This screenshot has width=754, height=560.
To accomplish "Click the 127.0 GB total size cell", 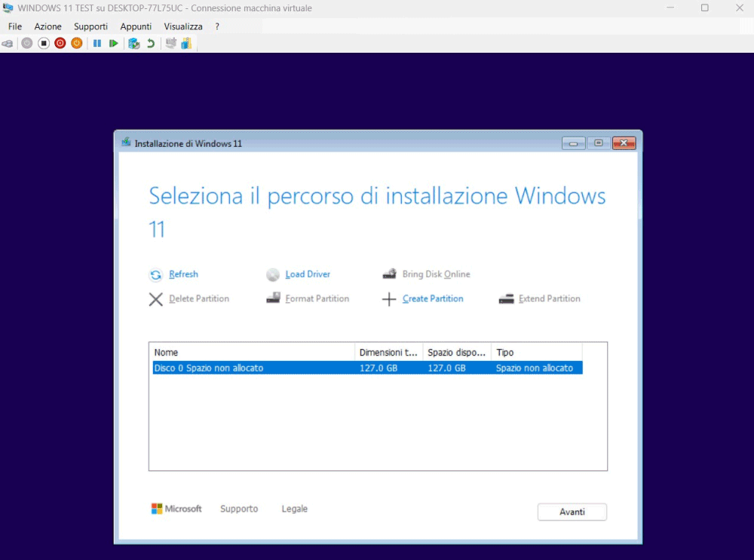I will tap(379, 368).
